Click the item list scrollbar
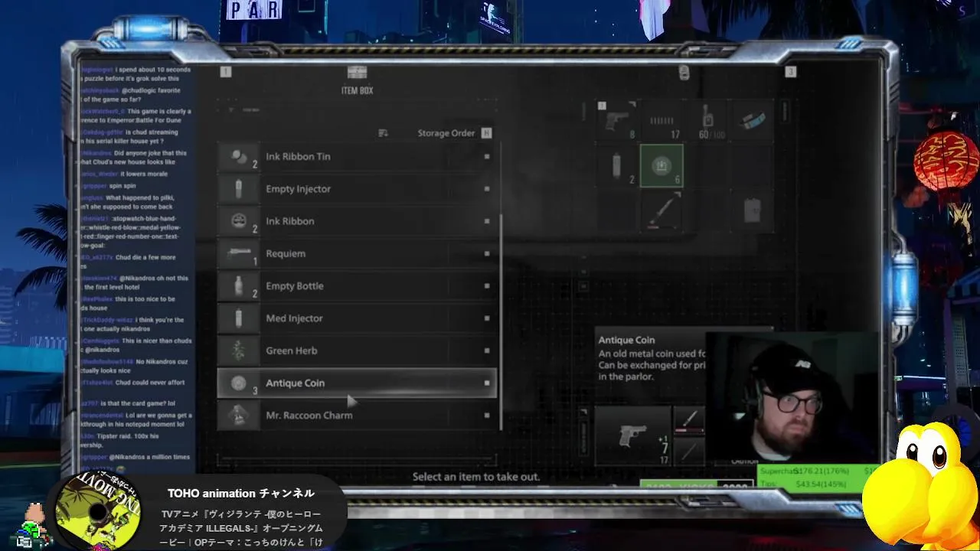Screen dimensions: 980x551 click(x=501, y=321)
